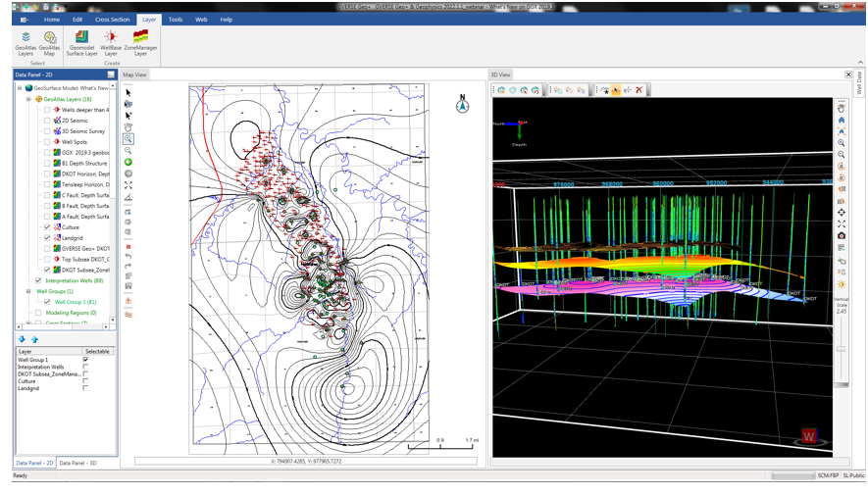868x495 pixels.
Task: Go to previous extent with green back arrow
Action: (128, 162)
